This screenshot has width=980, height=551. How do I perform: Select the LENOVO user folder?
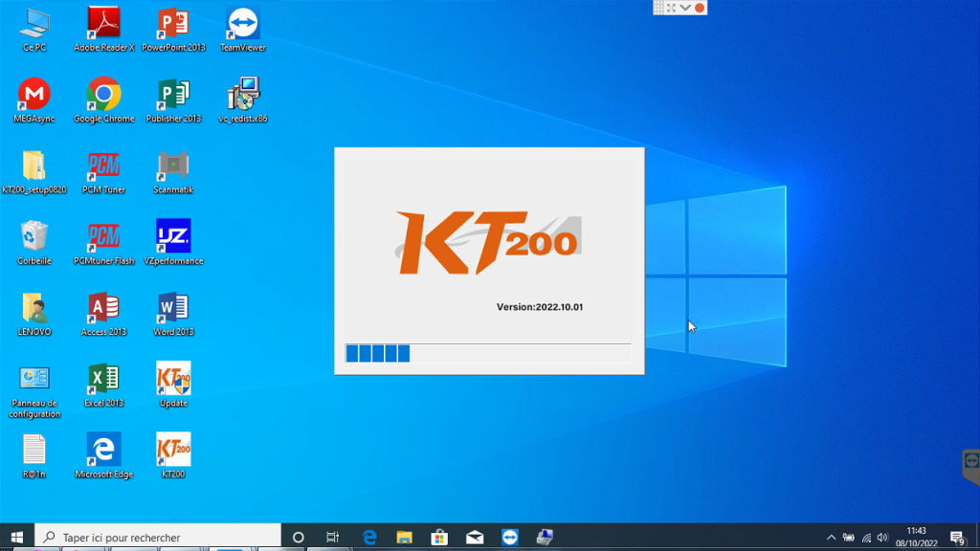[x=34, y=314]
